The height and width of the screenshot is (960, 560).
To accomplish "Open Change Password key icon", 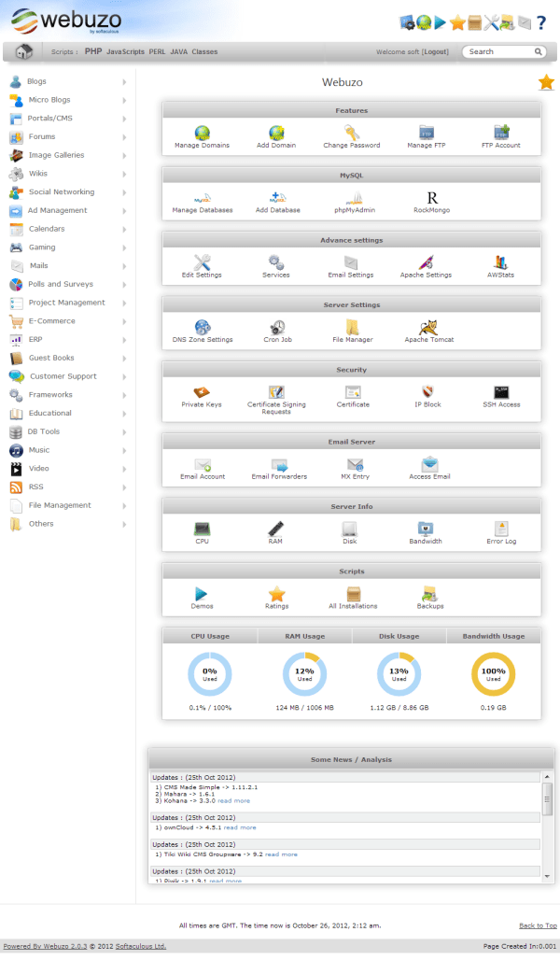I will [x=352, y=133].
